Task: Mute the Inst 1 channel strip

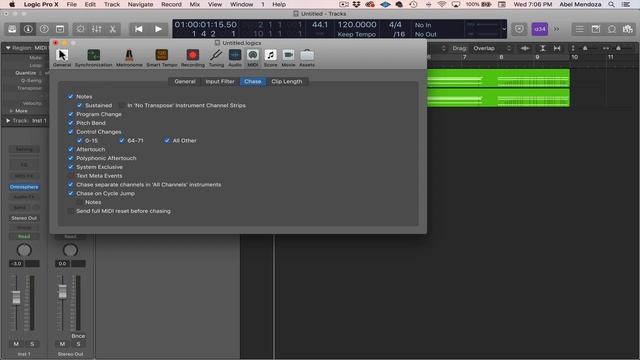Action: point(16,344)
